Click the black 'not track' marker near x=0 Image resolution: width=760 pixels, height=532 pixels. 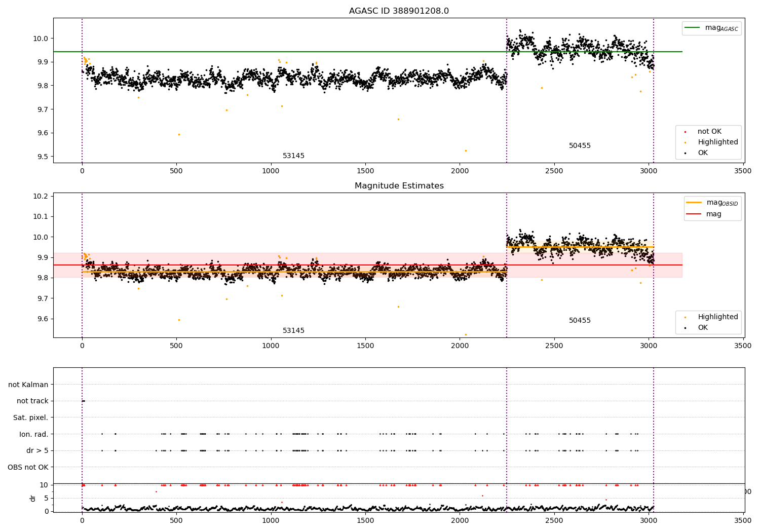point(83,401)
